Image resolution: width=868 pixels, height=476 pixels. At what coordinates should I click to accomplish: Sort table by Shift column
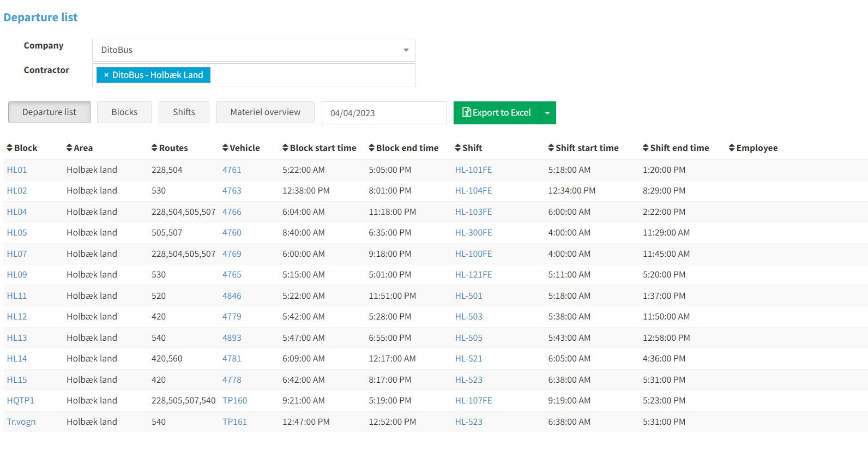(x=468, y=148)
